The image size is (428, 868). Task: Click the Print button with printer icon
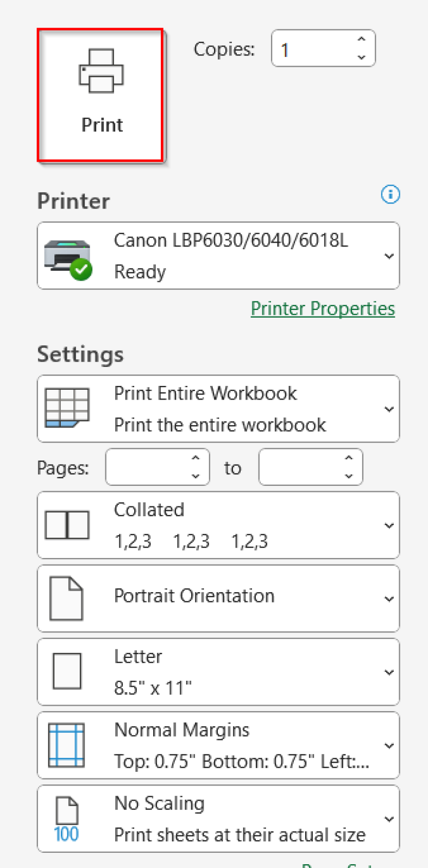pos(100,96)
